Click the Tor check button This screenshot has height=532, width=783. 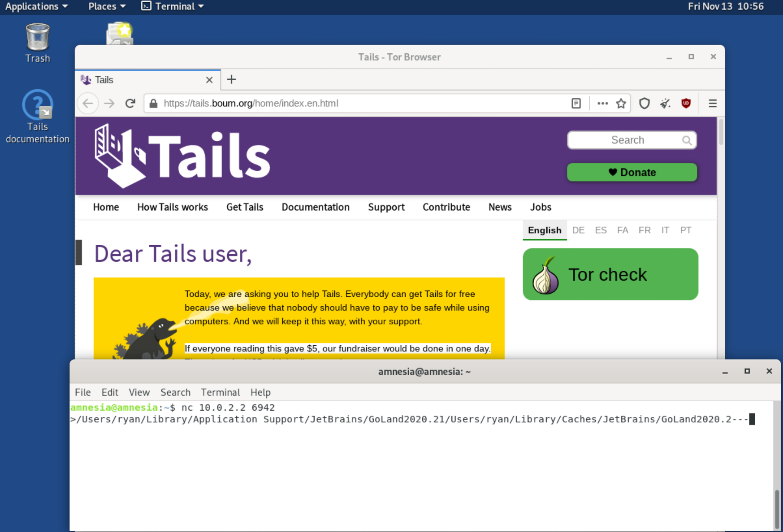pos(610,274)
